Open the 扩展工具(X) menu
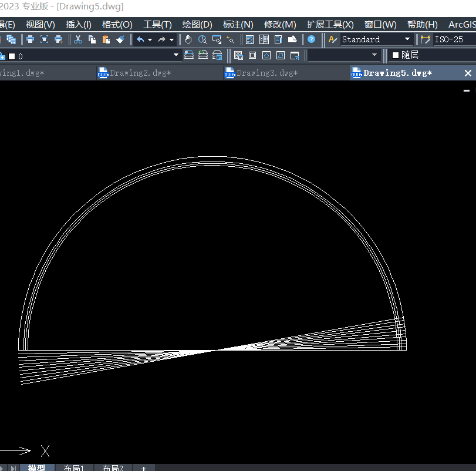 point(330,25)
